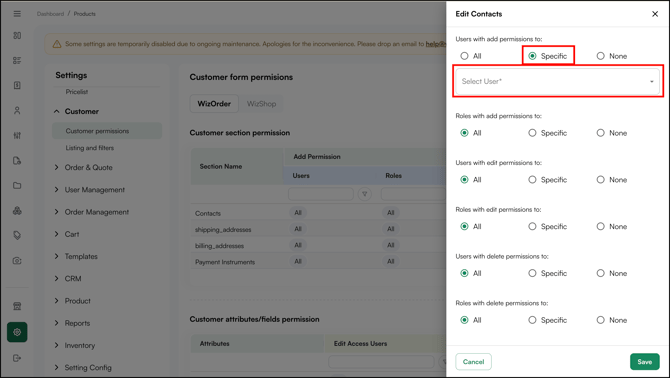Viewport: 670px width, 378px height.
Task: Select All for roles delete permissions
Action: point(464,320)
